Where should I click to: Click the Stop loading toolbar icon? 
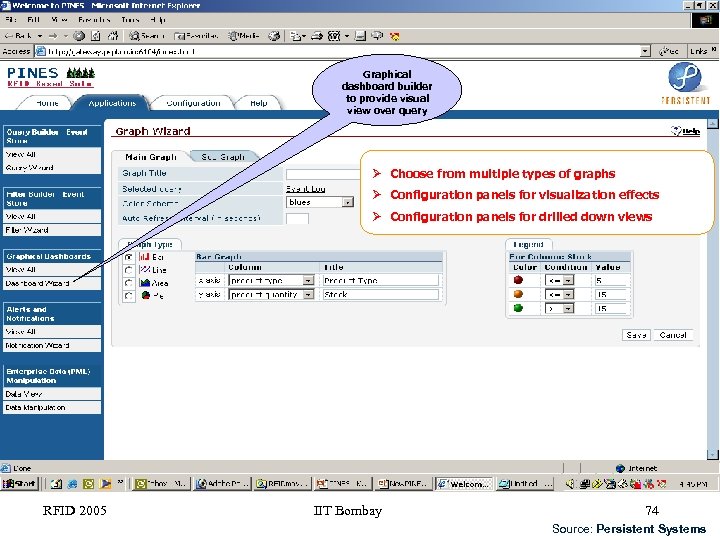point(79,36)
